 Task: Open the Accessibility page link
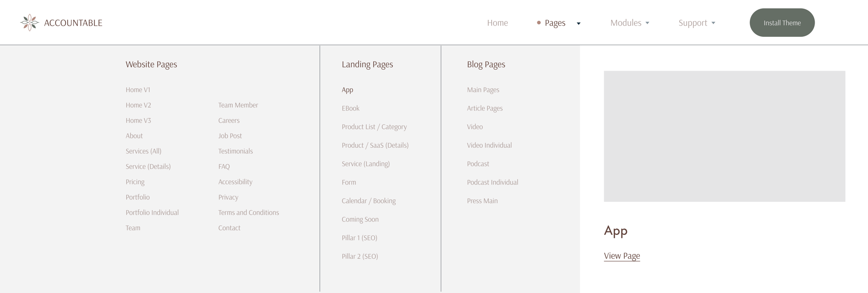coord(235,182)
